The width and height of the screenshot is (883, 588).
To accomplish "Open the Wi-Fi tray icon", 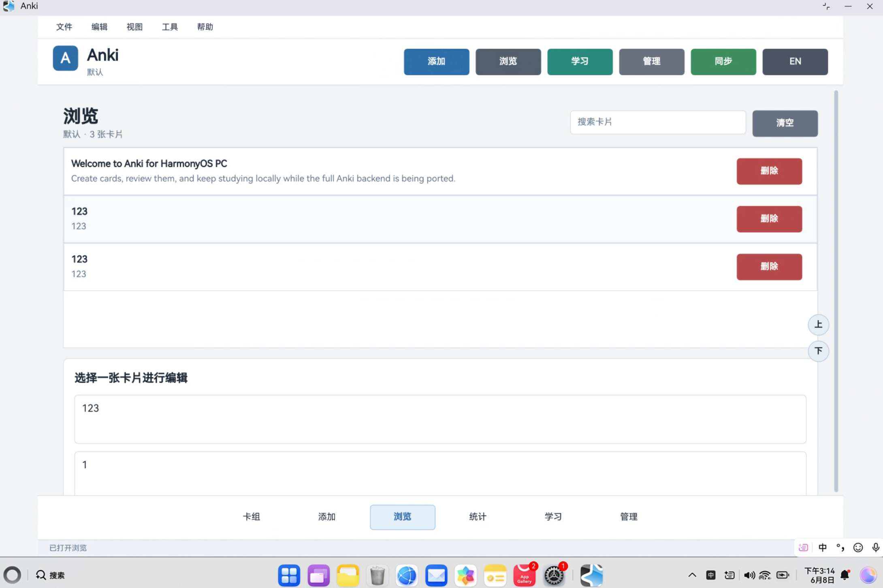I will [765, 575].
